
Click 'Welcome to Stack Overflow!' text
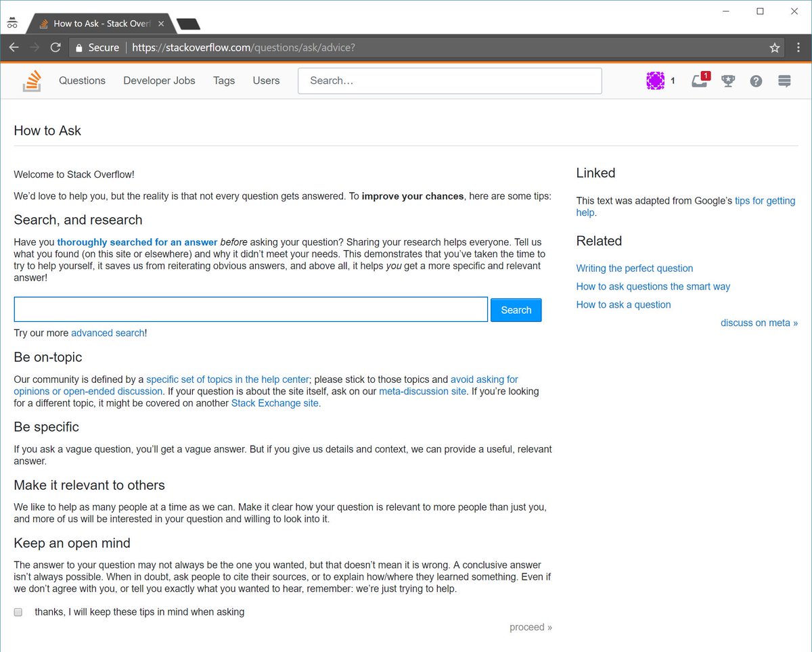pos(74,174)
